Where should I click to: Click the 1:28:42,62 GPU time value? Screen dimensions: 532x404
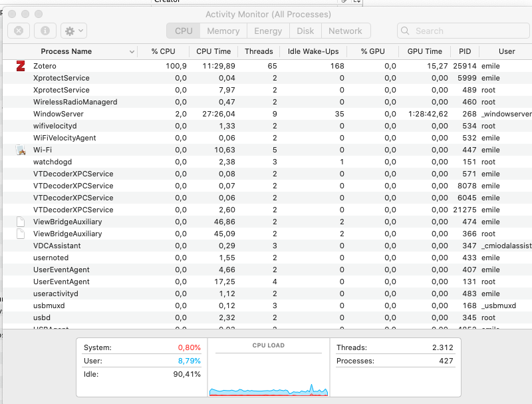(428, 114)
